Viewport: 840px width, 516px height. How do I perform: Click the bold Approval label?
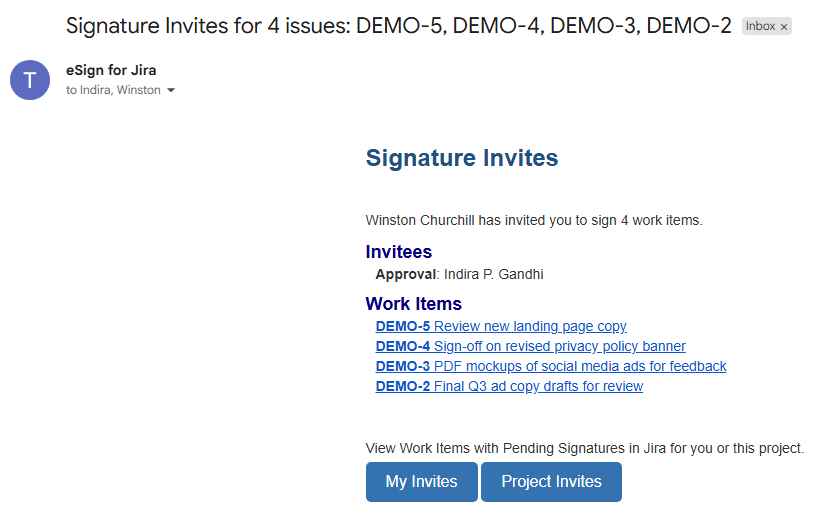pos(406,274)
